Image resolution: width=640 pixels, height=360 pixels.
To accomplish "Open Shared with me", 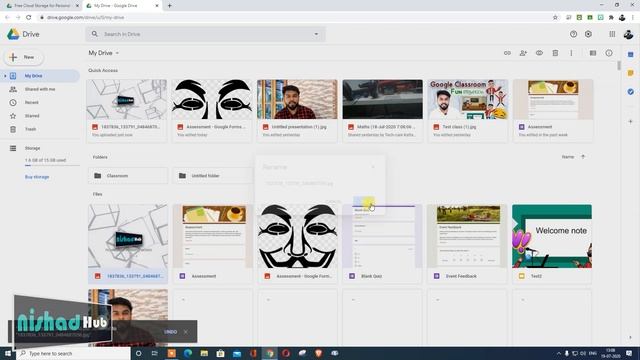I will [x=40, y=89].
